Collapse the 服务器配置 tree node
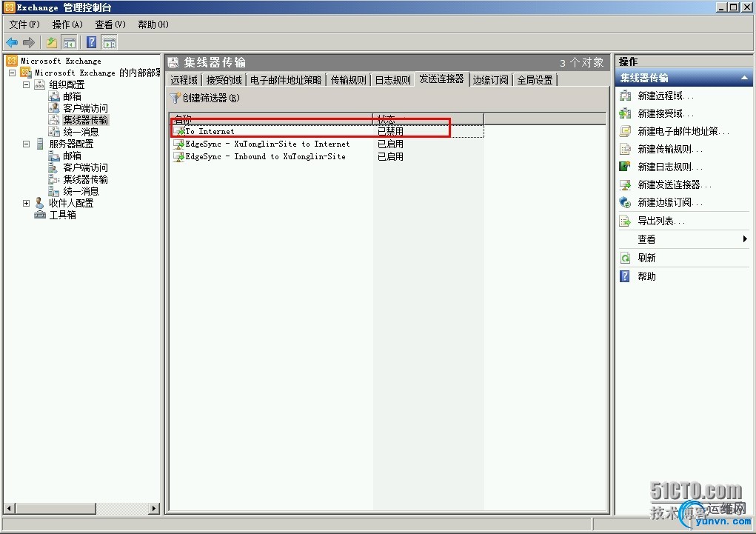 click(27, 144)
